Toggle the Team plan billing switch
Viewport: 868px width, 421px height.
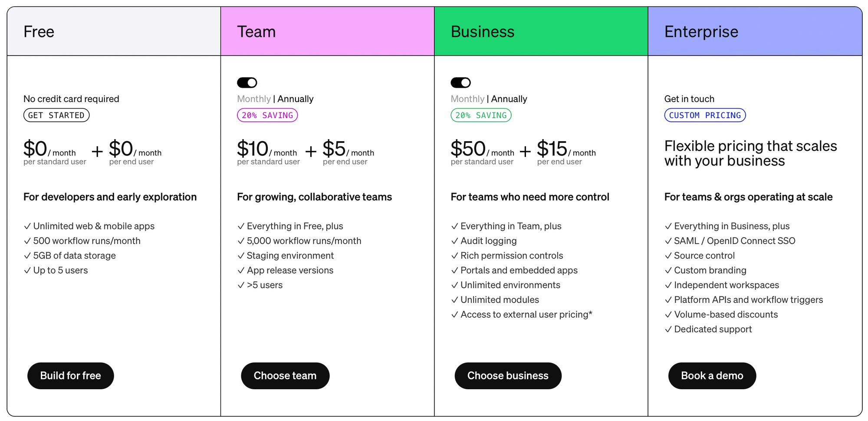click(x=247, y=83)
